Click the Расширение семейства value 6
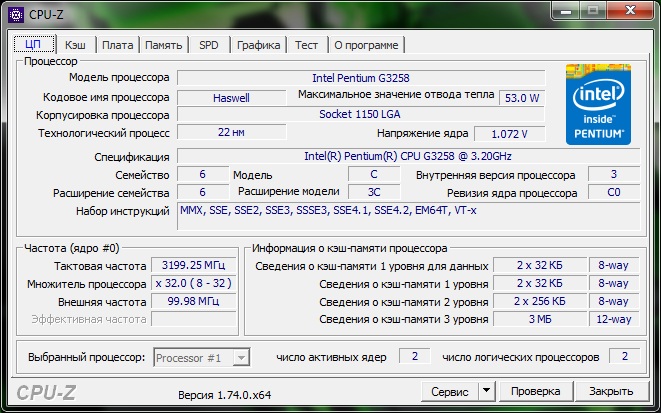The width and height of the screenshot is (661, 413). (x=203, y=192)
